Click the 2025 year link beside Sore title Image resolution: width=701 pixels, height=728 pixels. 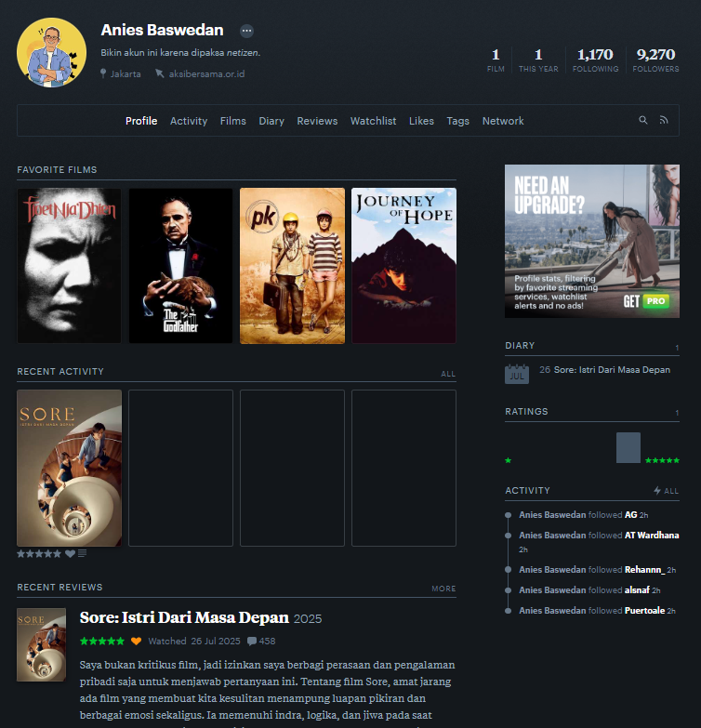pos(308,619)
